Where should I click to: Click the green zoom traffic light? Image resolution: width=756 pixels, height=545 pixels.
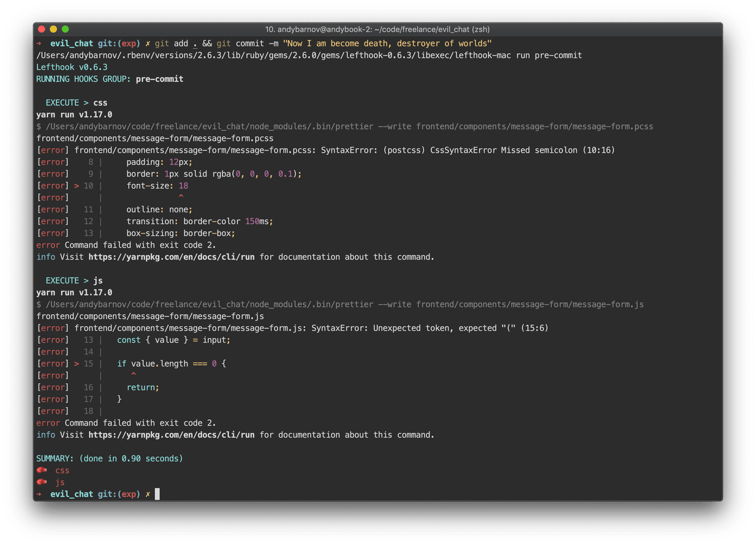coord(65,28)
